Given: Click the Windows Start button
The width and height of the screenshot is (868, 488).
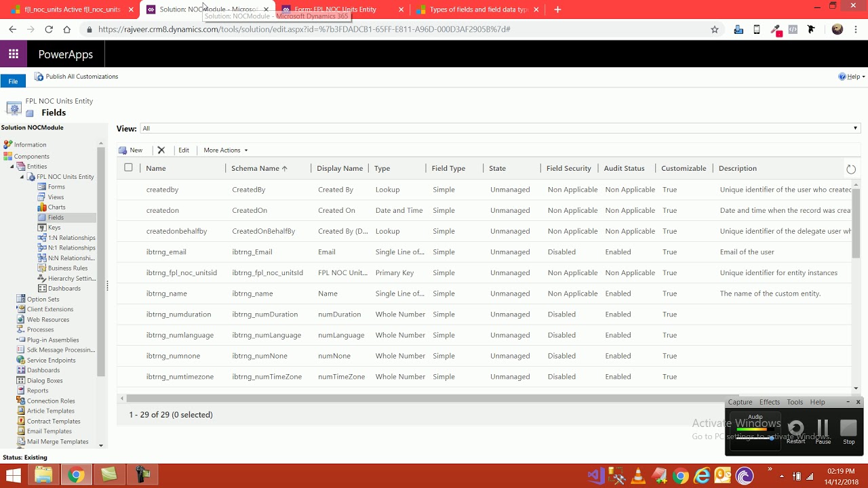Looking at the screenshot, I should click(x=14, y=475).
